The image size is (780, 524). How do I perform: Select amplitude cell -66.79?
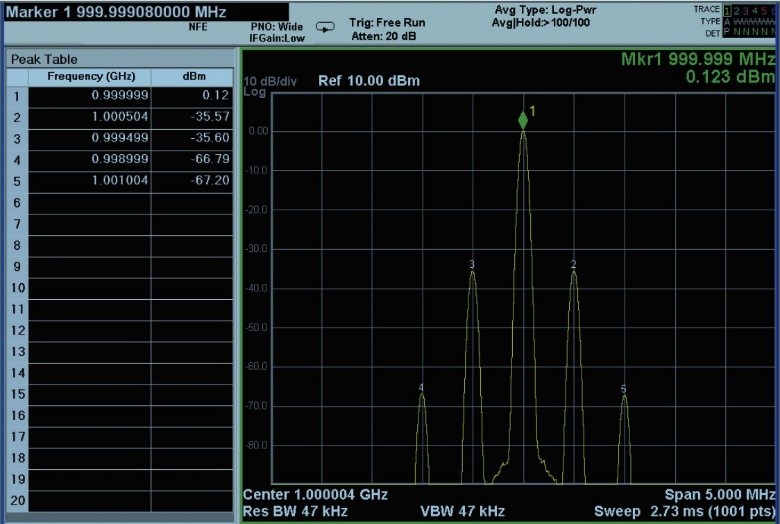(192, 160)
